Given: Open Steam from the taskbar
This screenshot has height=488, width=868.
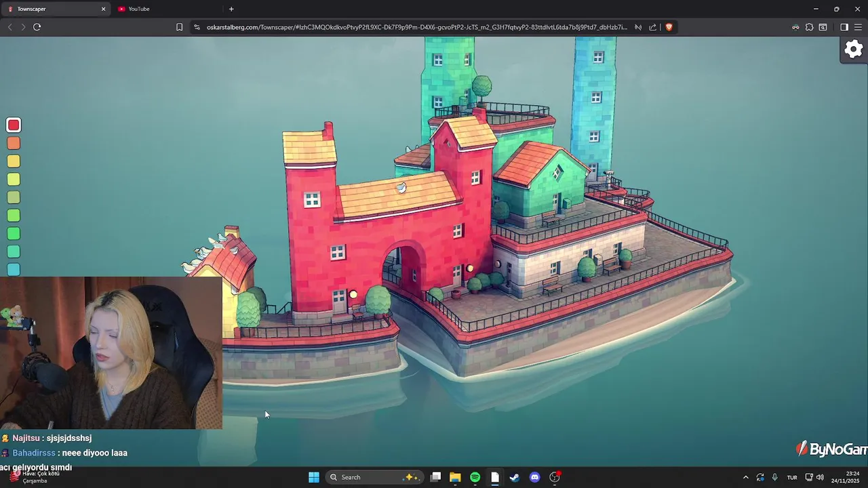Looking at the screenshot, I should click(x=515, y=477).
